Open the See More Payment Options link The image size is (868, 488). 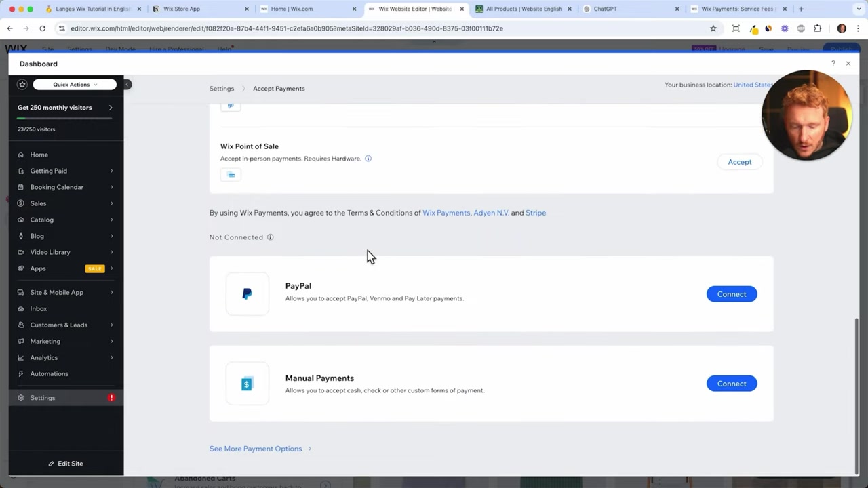click(x=260, y=449)
